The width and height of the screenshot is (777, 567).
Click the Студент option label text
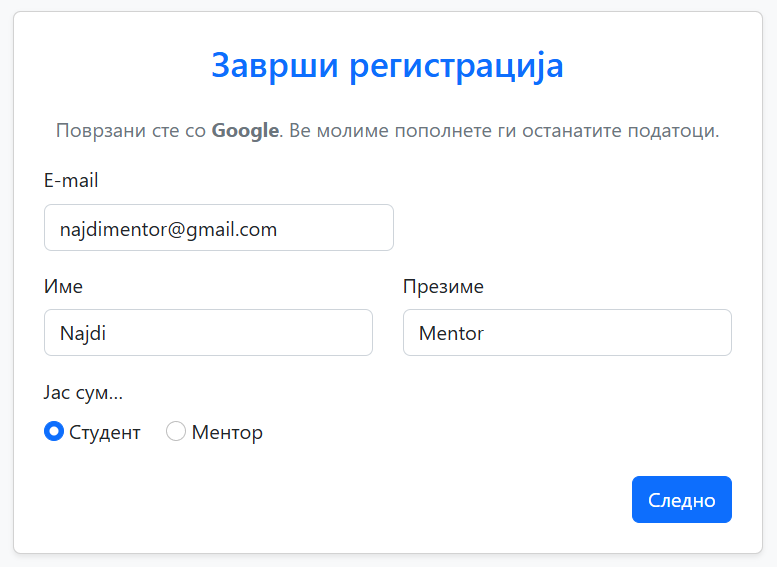pos(105,433)
